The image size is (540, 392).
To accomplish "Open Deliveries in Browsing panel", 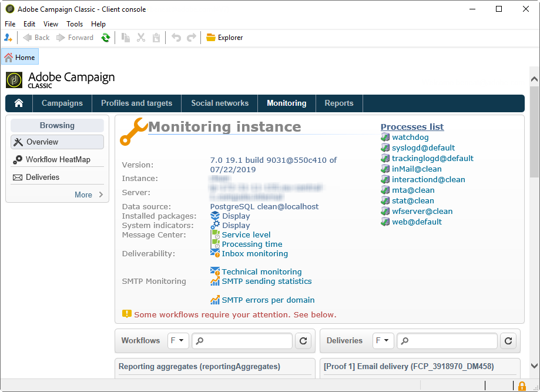I will coord(57,177).
